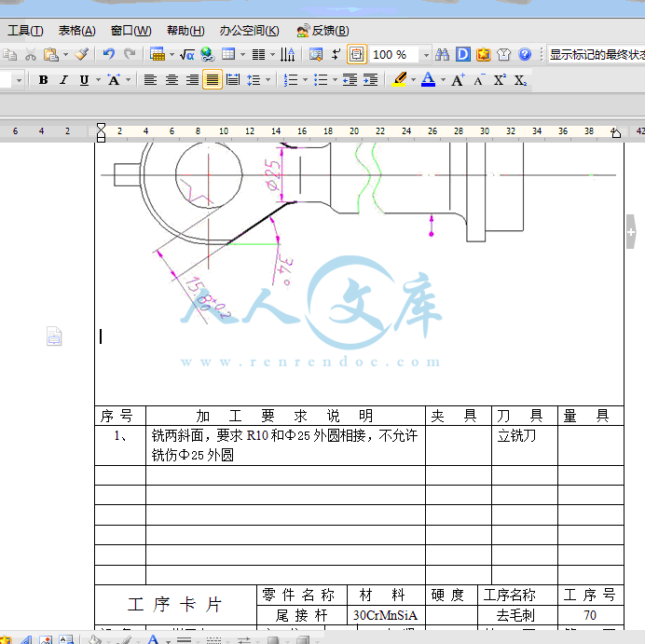Select the Format Painter brush
645x644 pixels.
coord(81,54)
